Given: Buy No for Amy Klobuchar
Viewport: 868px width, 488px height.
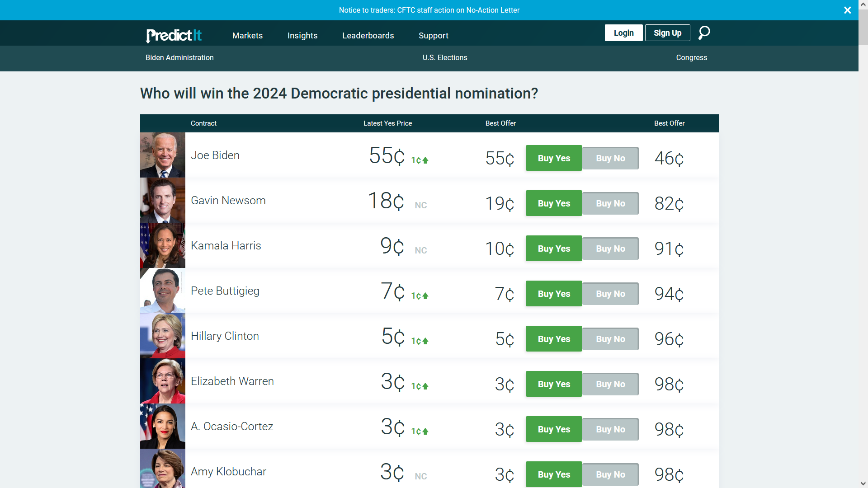Looking at the screenshot, I should tap(610, 474).
